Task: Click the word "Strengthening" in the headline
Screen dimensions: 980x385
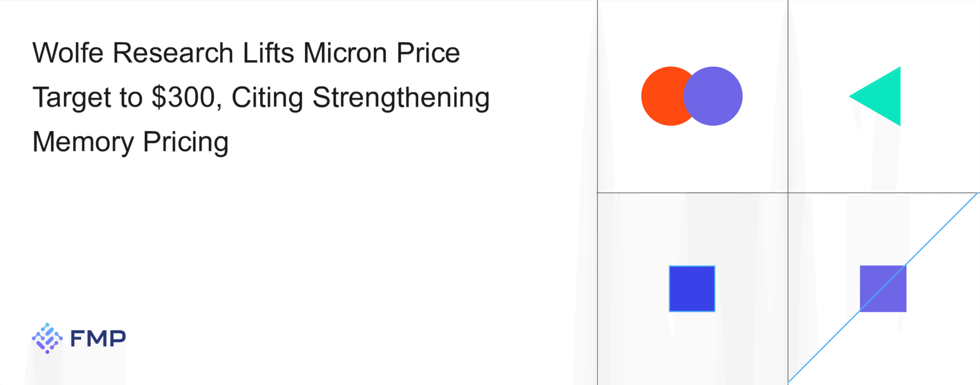Action: click(401, 98)
